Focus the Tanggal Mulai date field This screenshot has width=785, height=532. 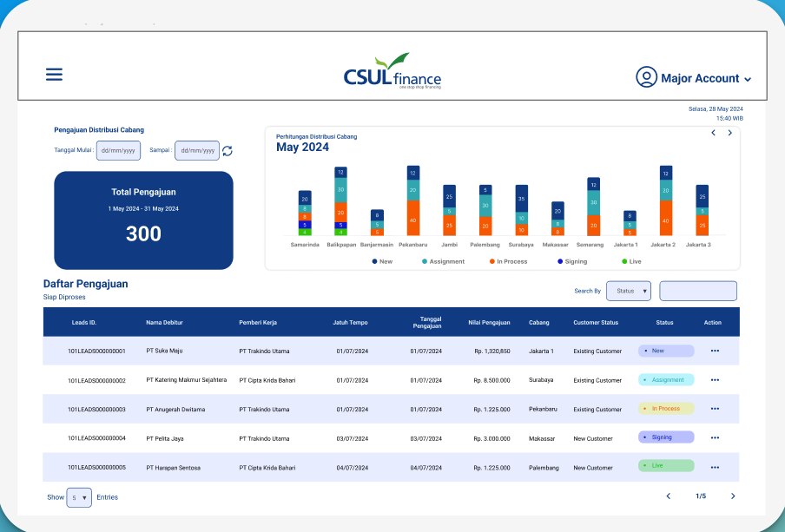click(x=118, y=150)
